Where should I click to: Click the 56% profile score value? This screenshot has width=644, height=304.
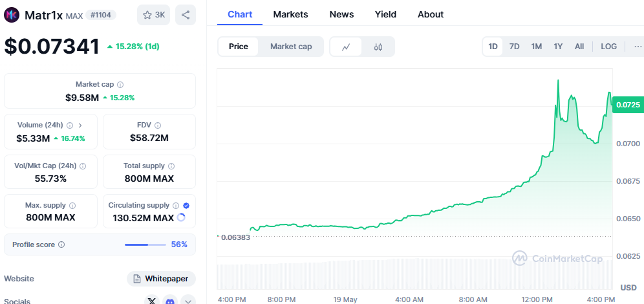(x=179, y=245)
